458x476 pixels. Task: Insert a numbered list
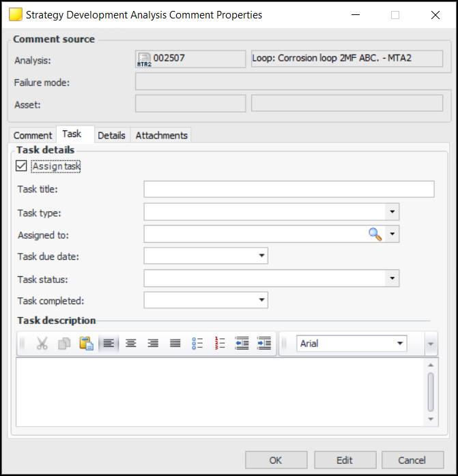(220, 344)
